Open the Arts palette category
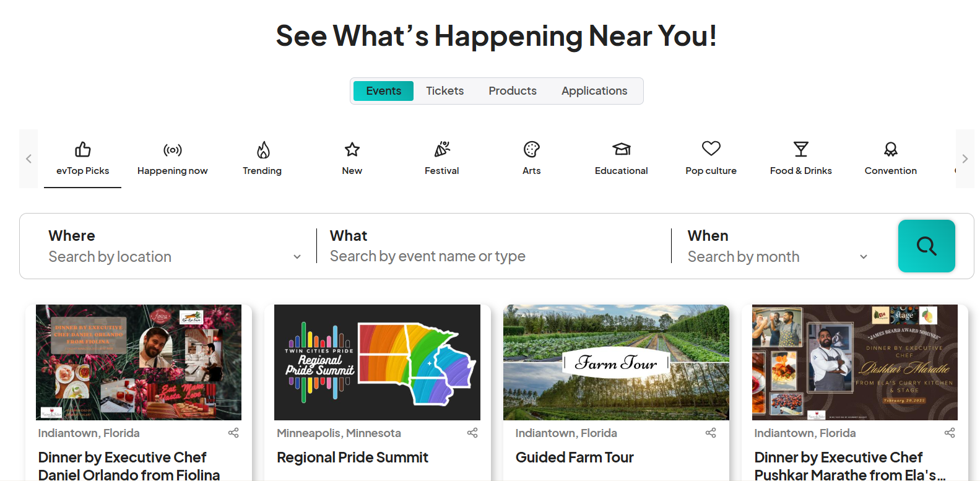The width and height of the screenshot is (980, 481). coord(531,158)
